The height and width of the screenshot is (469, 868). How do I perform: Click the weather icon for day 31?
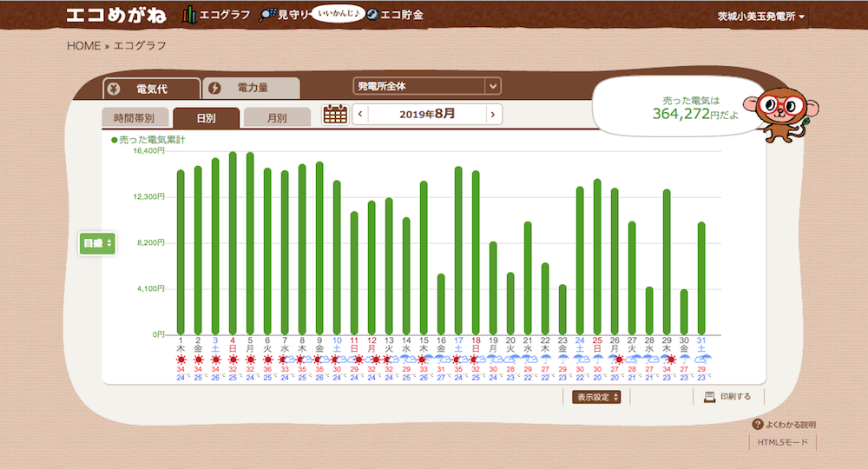pyautogui.click(x=702, y=360)
